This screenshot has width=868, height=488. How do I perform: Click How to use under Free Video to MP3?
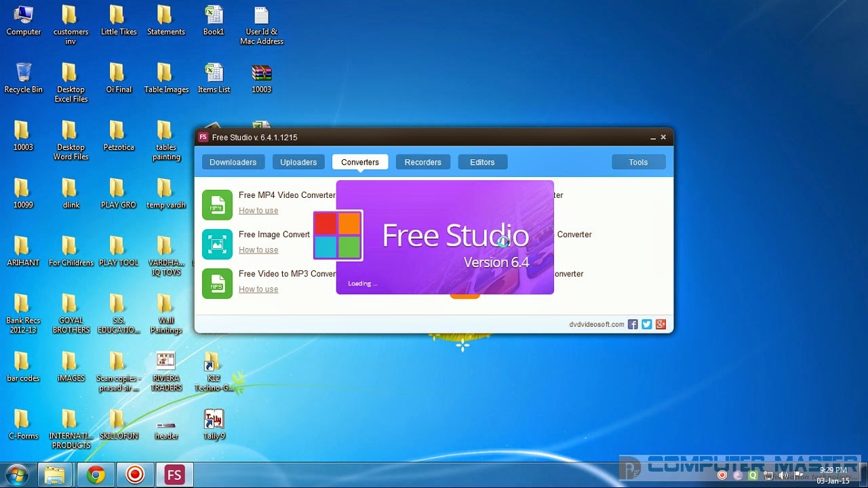pyautogui.click(x=258, y=289)
